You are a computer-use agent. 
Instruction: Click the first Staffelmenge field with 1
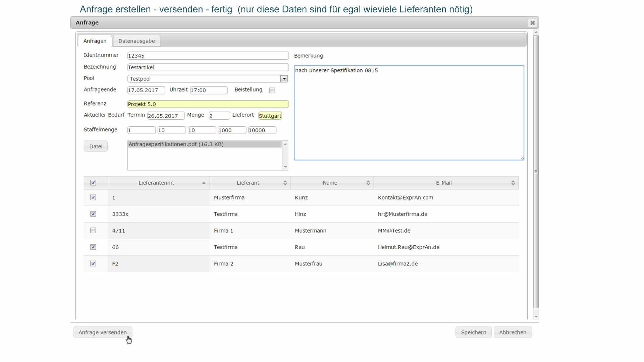pyautogui.click(x=142, y=130)
